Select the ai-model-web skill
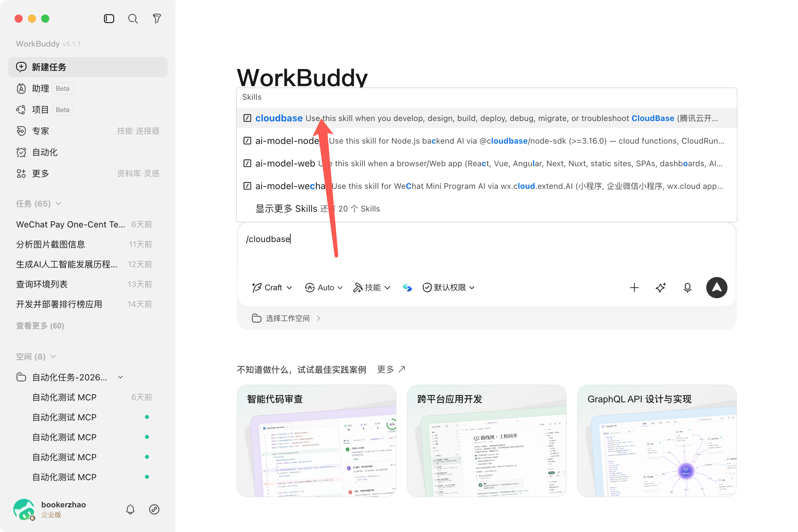The width and height of the screenshot is (798, 532). click(x=486, y=164)
